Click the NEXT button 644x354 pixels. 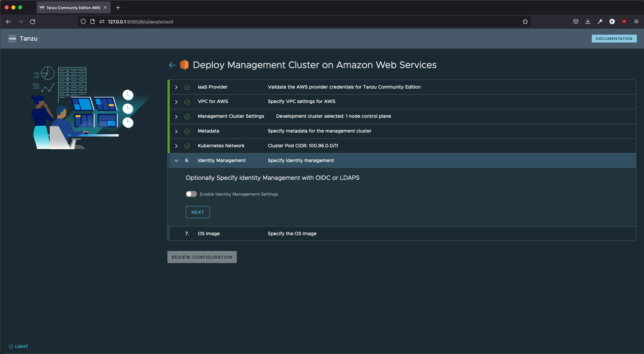pos(198,212)
